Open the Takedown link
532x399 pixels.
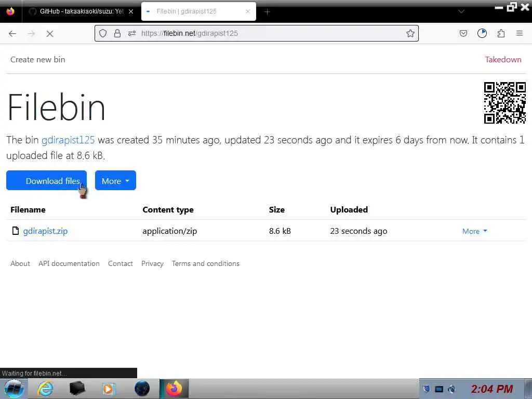[x=503, y=59]
